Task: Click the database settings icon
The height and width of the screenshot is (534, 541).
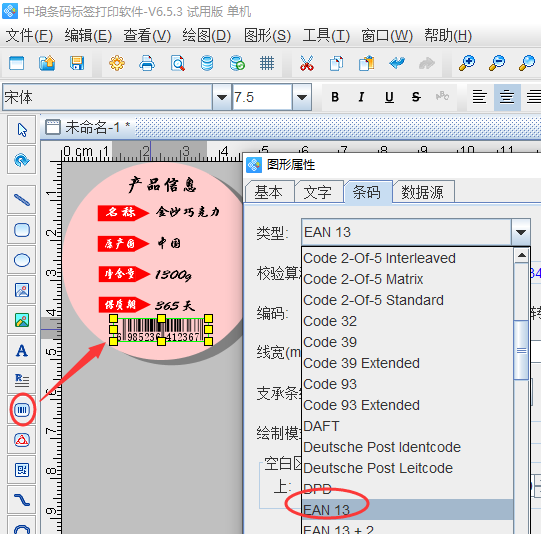Action: [x=207, y=63]
